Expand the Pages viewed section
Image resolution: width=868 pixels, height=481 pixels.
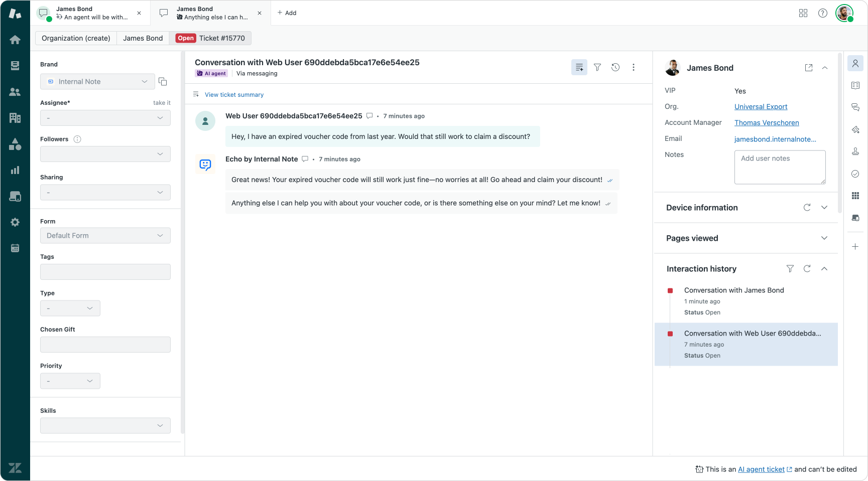[824, 238]
